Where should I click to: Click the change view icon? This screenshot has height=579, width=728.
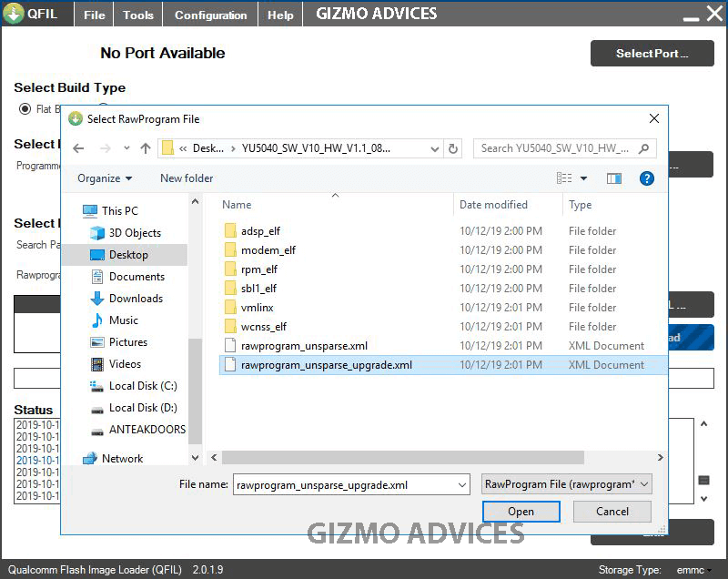[x=564, y=178]
